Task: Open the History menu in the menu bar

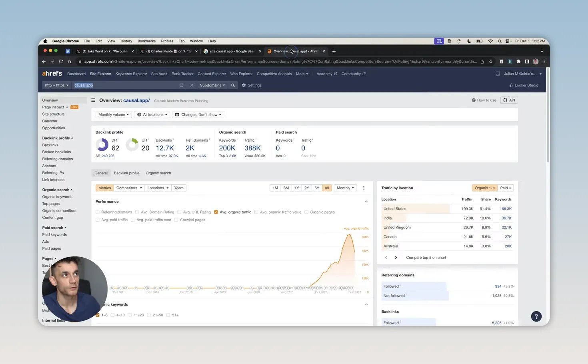Action: [126, 41]
